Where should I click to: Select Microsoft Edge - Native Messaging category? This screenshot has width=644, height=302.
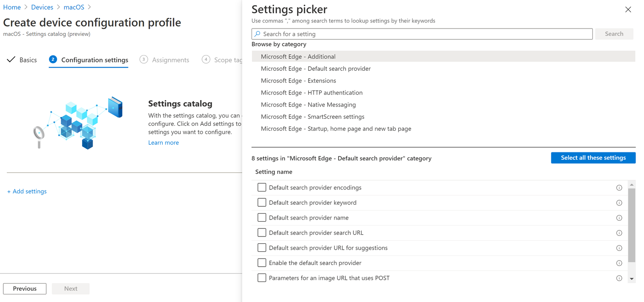[x=443, y=105]
